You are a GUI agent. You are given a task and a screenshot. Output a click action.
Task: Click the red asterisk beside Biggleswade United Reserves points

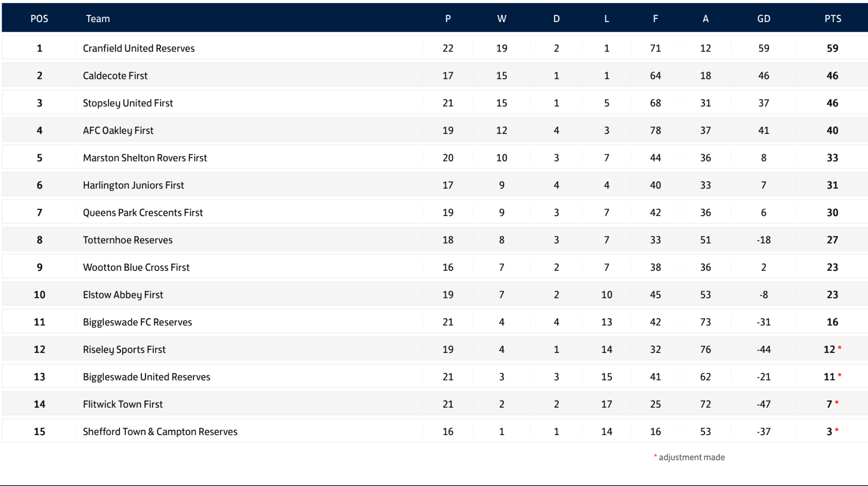click(840, 375)
